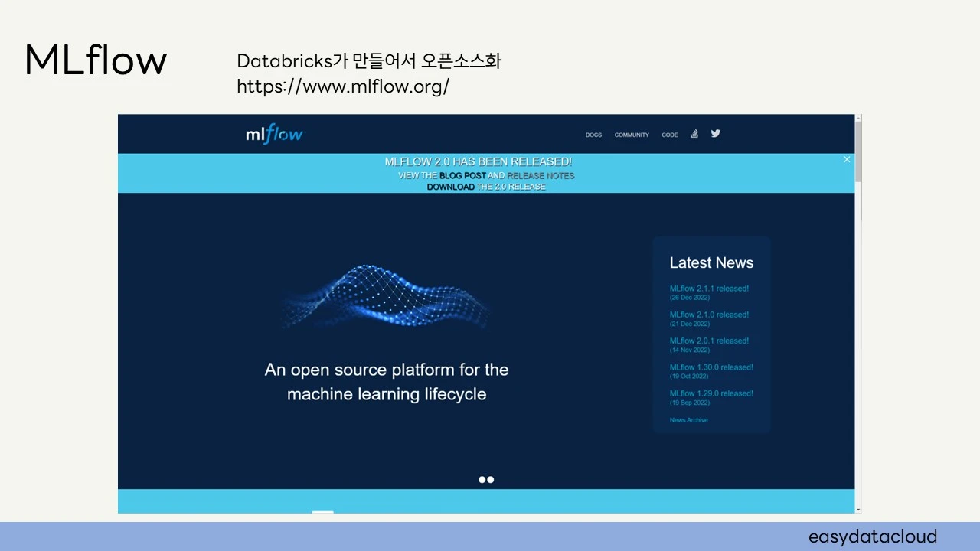
Task: Click the "(19 Oct 2022)" date text
Action: [689, 377]
